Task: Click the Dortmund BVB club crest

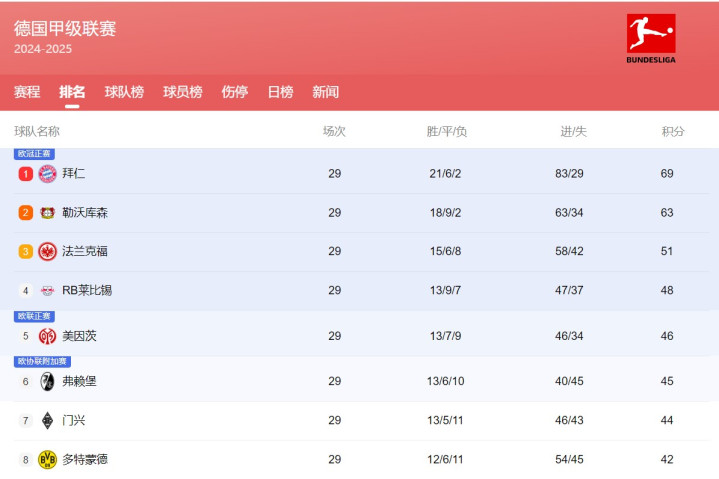Action: click(47, 459)
